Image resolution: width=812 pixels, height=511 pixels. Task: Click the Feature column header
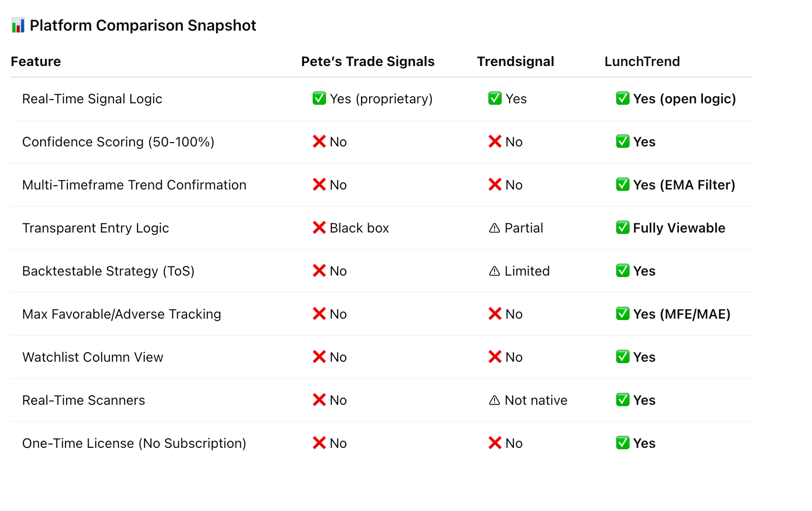[x=36, y=61]
